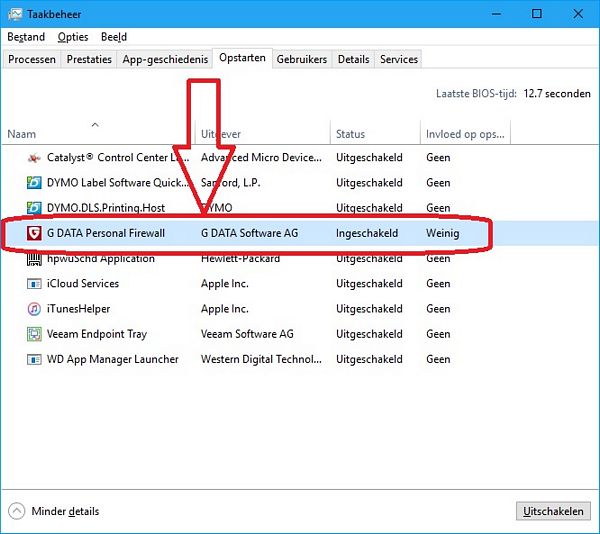Image resolution: width=600 pixels, height=534 pixels.
Task: Click Apple Inc. cell for iCloud Services
Action: 225,283
